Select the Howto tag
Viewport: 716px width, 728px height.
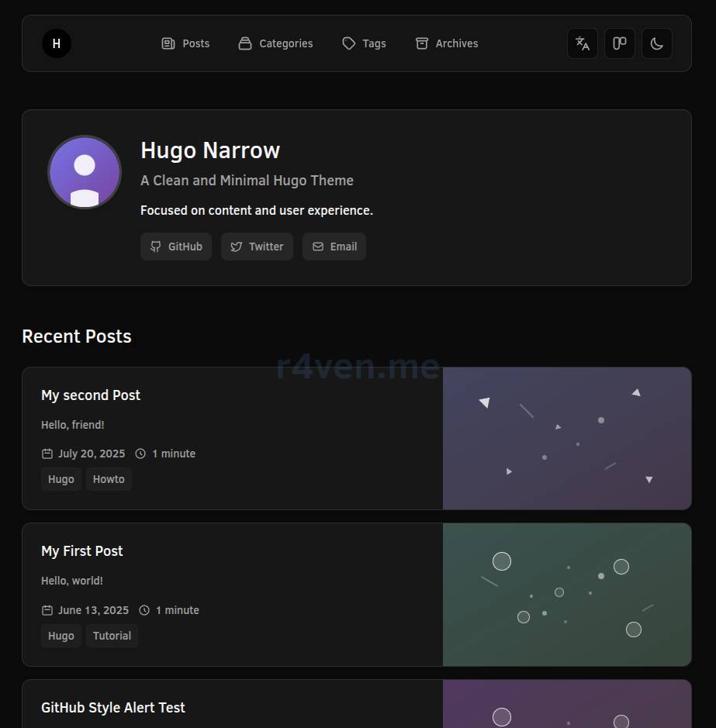pyautogui.click(x=109, y=479)
